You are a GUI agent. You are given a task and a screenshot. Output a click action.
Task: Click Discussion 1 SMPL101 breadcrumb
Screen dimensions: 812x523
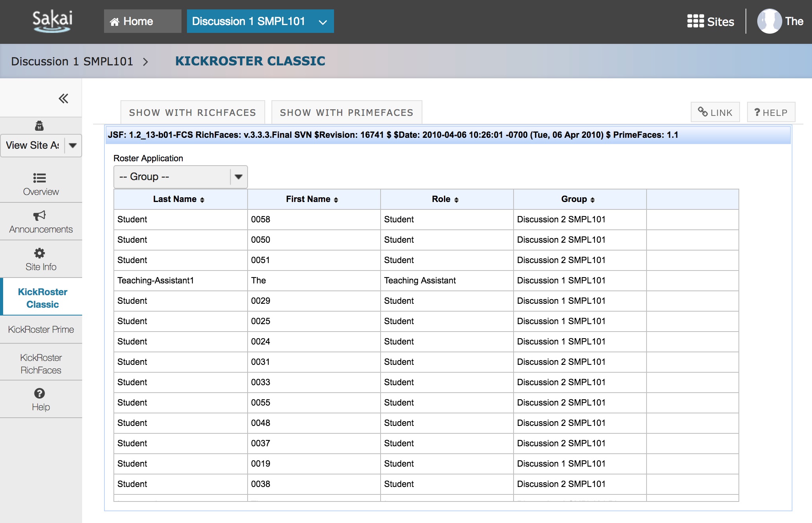(72, 61)
